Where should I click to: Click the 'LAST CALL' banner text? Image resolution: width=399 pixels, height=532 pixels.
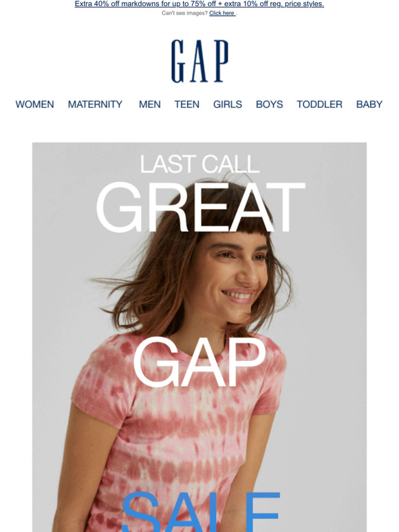199,164
